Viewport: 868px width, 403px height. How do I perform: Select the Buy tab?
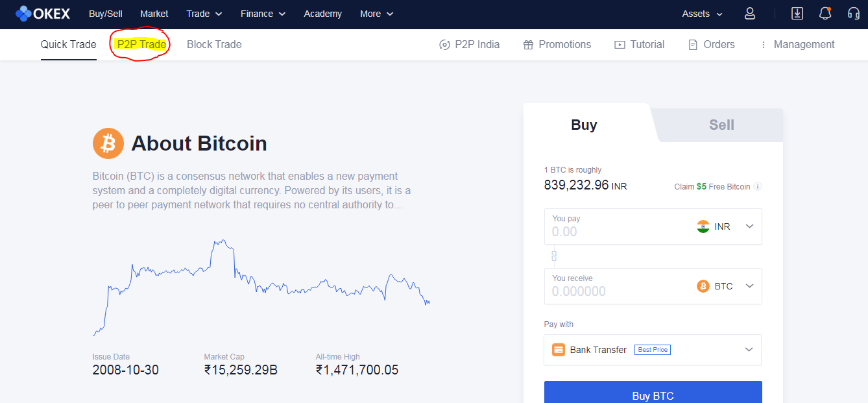pos(585,125)
